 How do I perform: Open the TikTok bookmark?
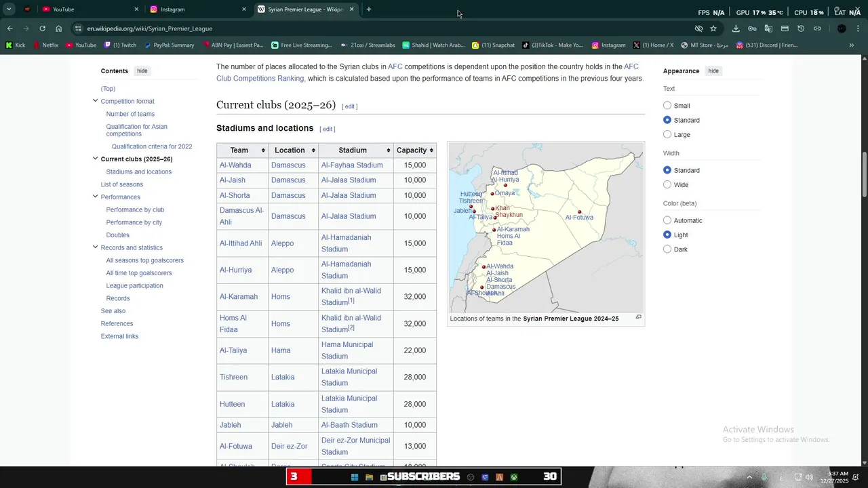coord(552,45)
